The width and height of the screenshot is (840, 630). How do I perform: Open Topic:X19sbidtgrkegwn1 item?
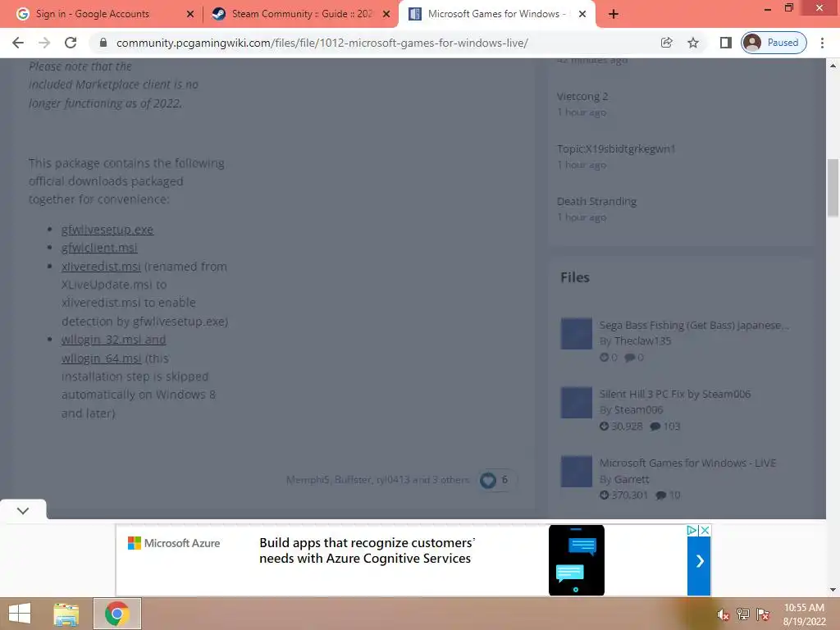(616, 148)
